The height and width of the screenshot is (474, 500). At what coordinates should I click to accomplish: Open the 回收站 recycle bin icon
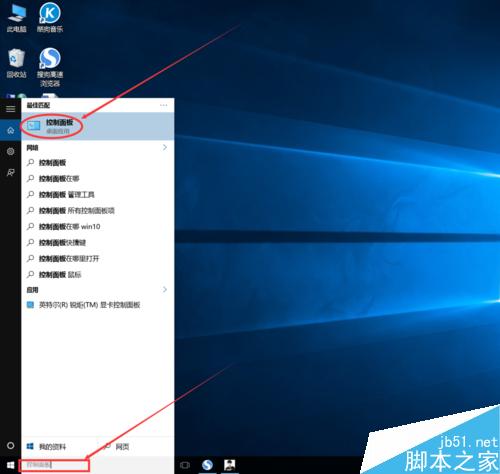[x=16, y=63]
